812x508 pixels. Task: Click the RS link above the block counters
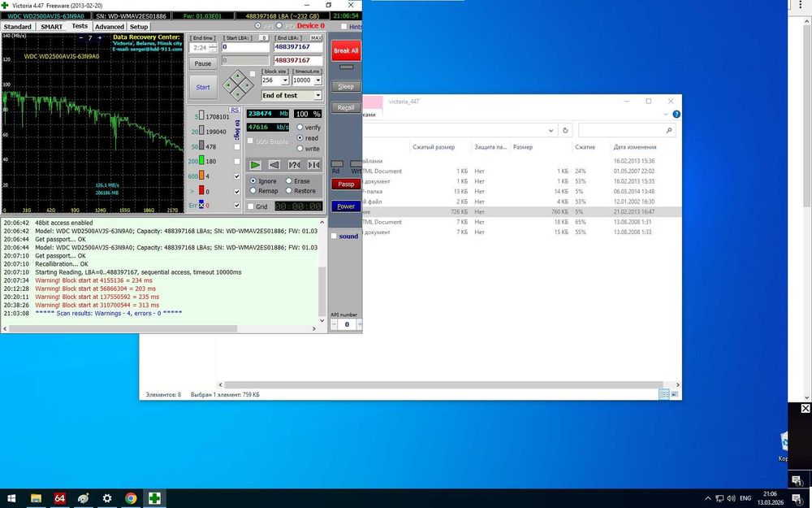pos(235,110)
